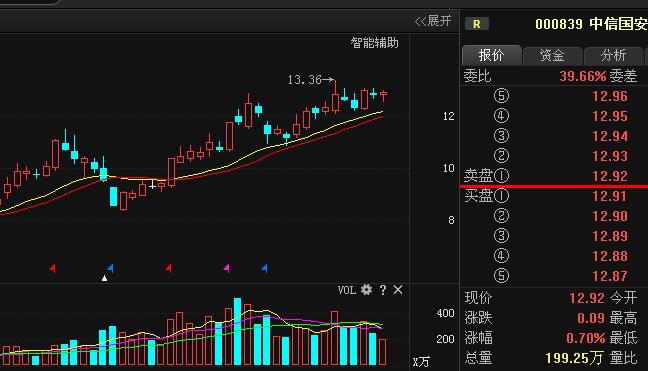The width and height of the screenshot is (648, 371).
Task: Open the 分析 tab
Action: pos(613,55)
